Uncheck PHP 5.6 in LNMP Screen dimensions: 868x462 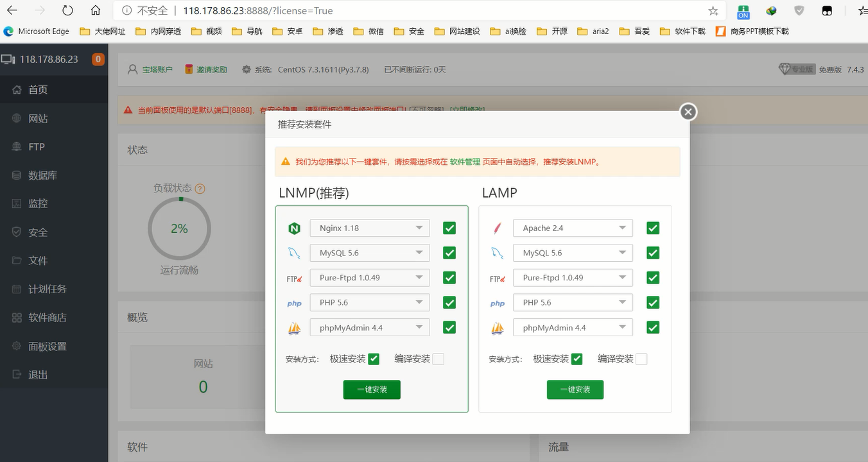coord(449,302)
